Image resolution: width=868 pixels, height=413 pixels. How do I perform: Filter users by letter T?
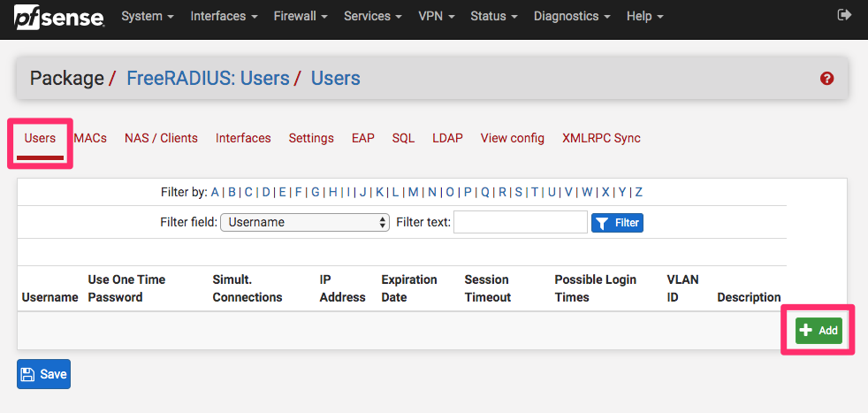pyautogui.click(x=535, y=193)
